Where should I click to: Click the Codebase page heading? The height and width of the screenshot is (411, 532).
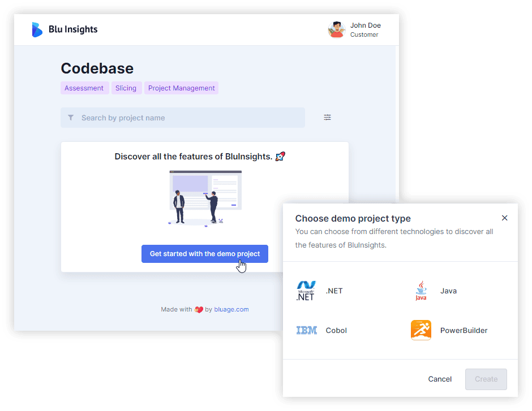[x=97, y=68]
